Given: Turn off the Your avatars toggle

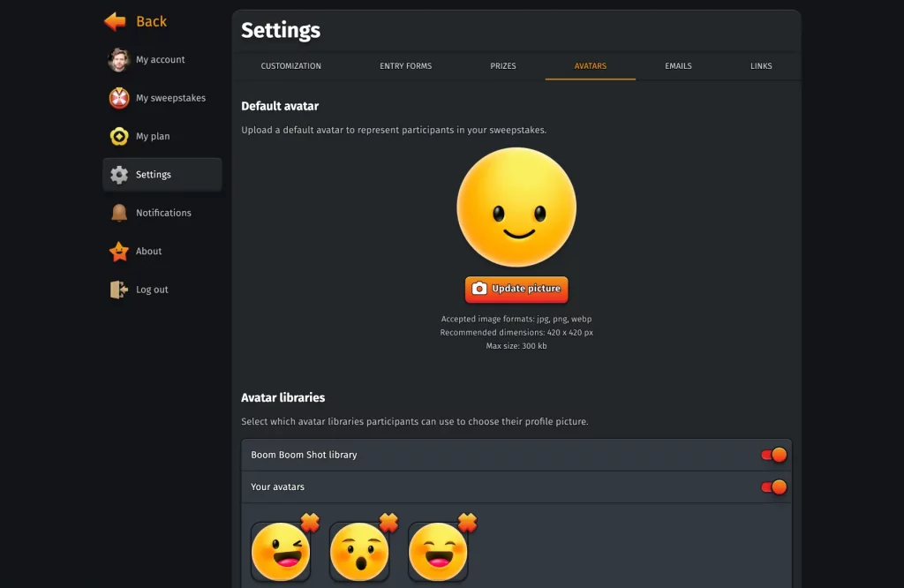Looking at the screenshot, I should 773,487.
